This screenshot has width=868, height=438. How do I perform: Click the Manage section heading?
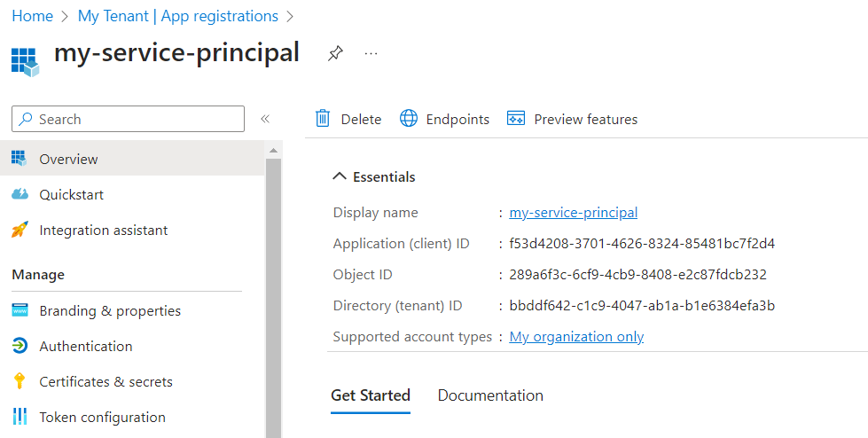point(38,275)
